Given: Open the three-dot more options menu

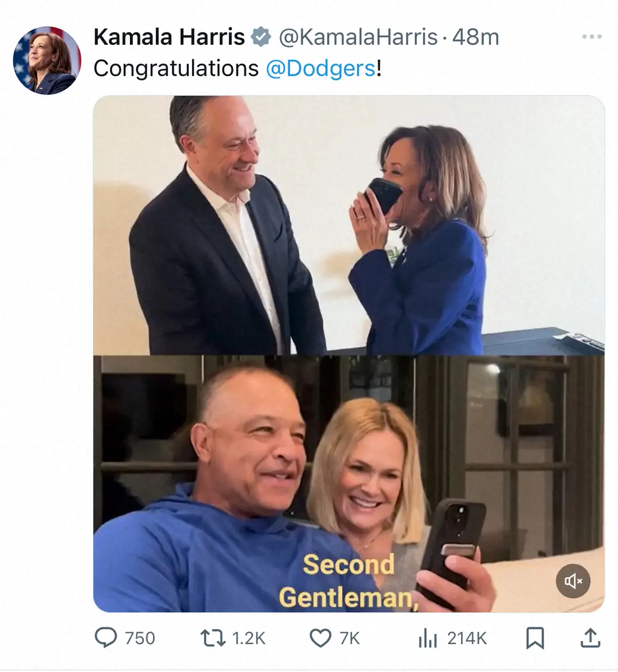Looking at the screenshot, I should [x=591, y=37].
